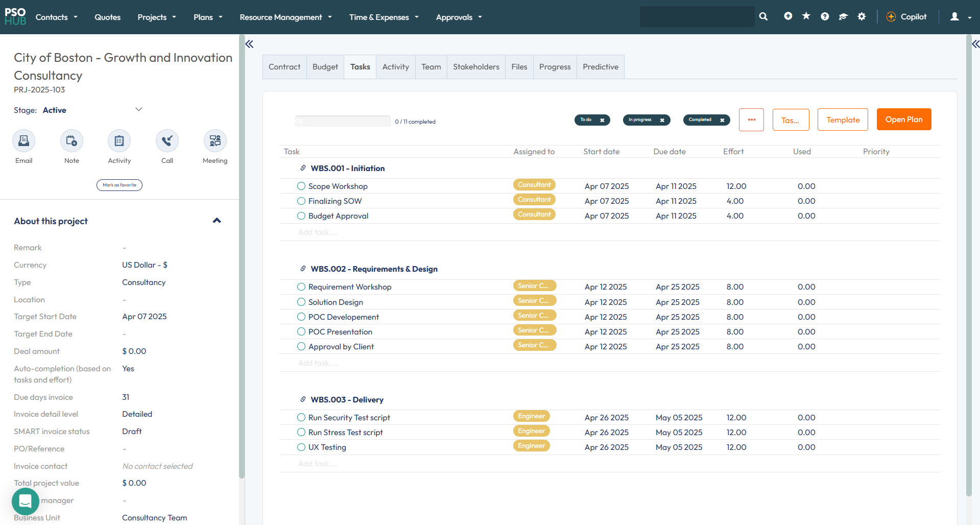
Task: Log a Call using the phone icon
Action: 167,141
